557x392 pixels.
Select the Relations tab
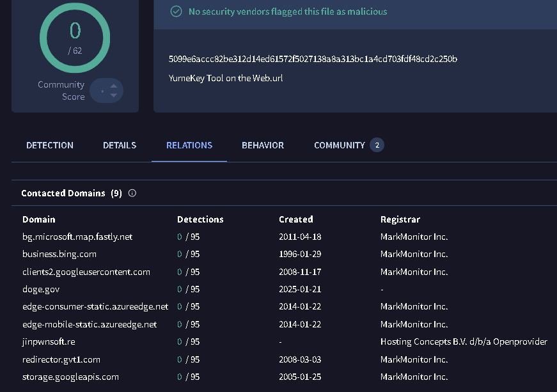(189, 145)
